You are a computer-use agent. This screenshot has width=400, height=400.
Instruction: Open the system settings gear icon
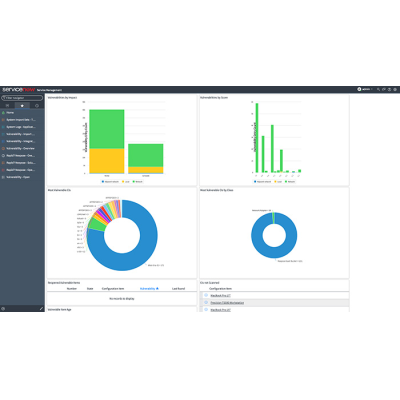point(395,89)
